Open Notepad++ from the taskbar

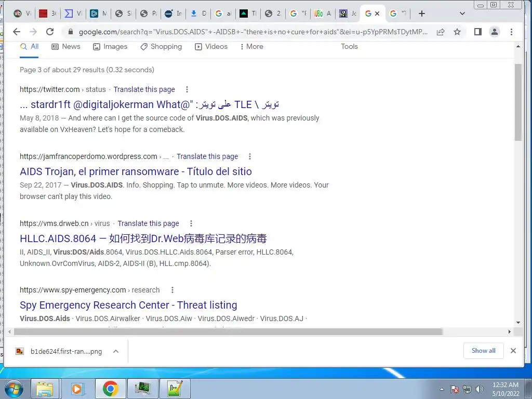[175, 389]
